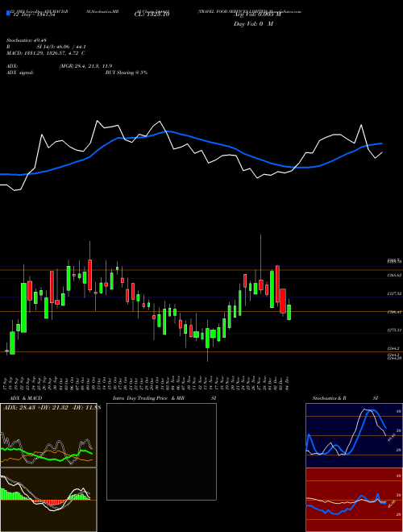This screenshot has height=532, width=403.
Task: Click the 'CL: 1323.10' closing price text
Action: click(x=152, y=15)
